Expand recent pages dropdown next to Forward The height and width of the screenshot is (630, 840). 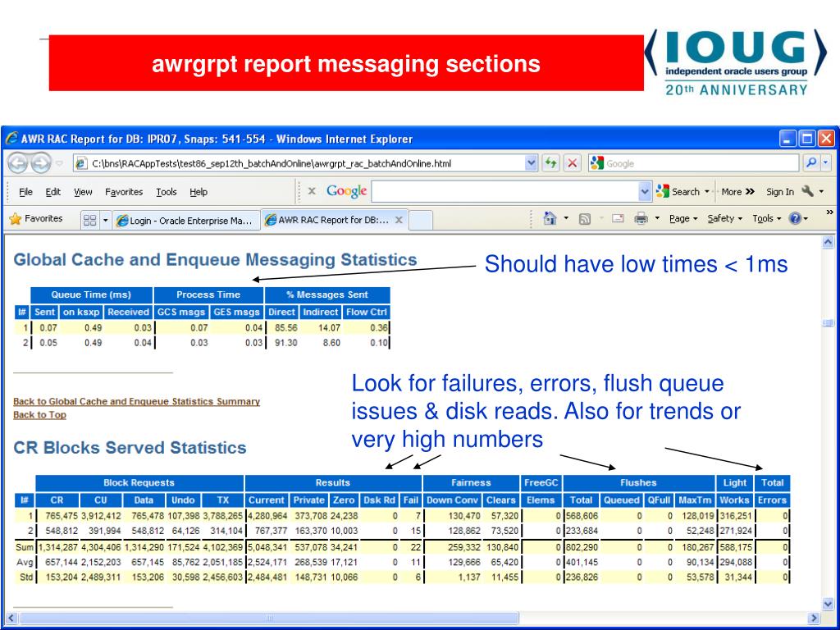(59, 163)
